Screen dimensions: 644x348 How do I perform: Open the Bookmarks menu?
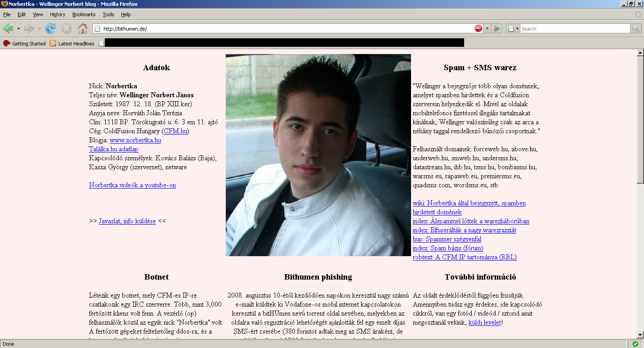(84, 14)
